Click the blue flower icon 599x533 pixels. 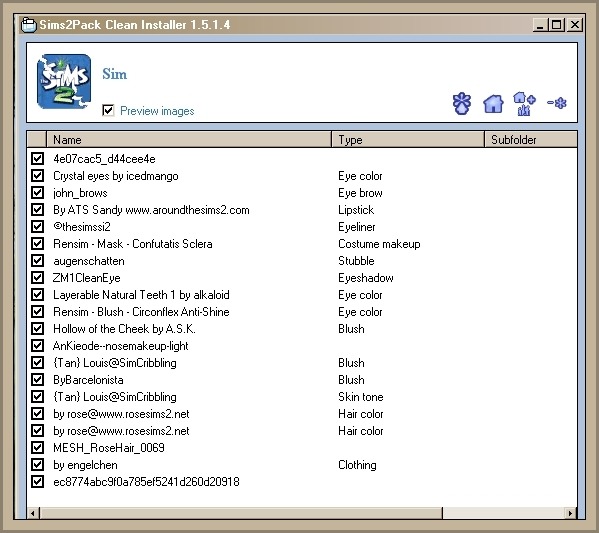(462, 104)
